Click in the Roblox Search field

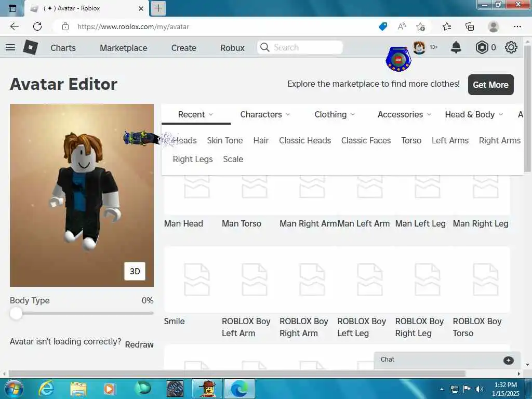point(300,47)
